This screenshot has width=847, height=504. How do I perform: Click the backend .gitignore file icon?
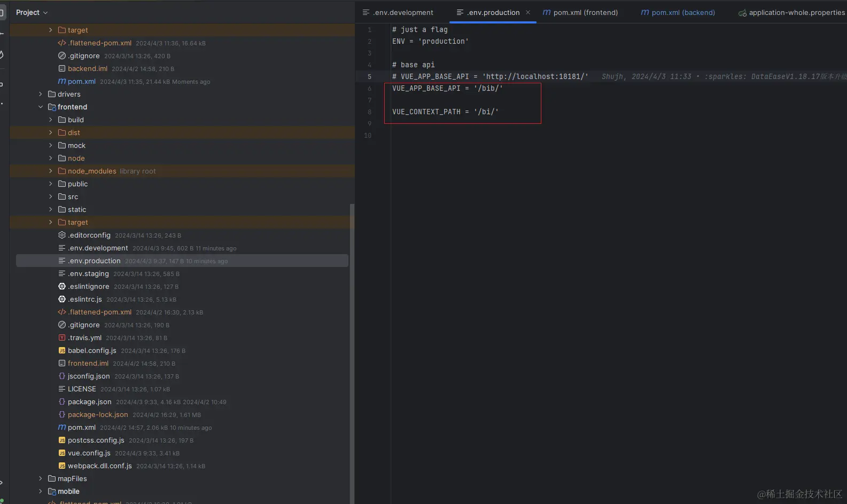pyautogui.click(x=62, y=56)
